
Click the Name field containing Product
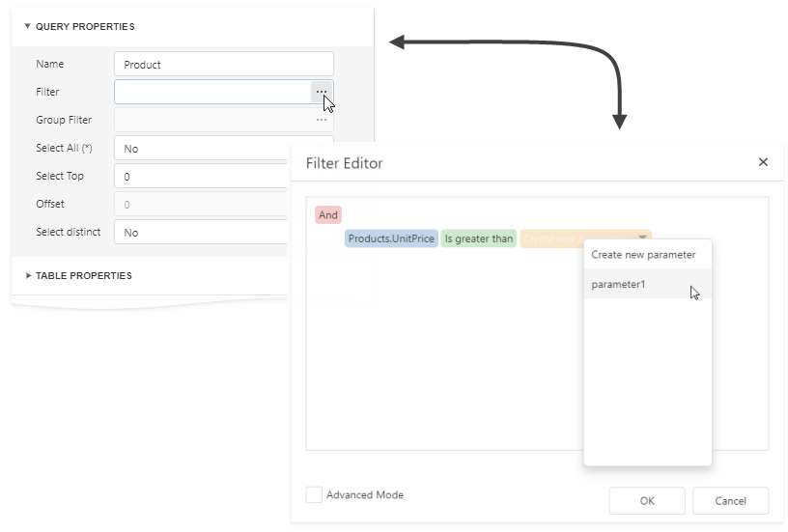223,64
